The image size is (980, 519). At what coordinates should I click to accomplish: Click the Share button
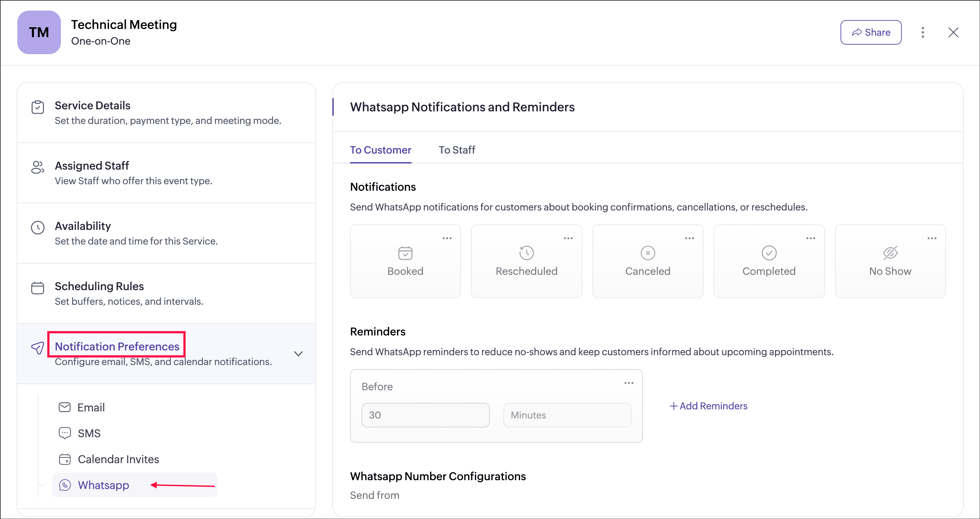click(x=870, y=32)
